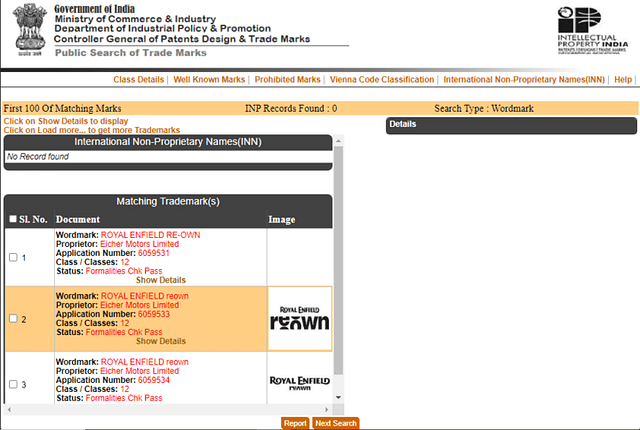Show Details for application 6059533

tap(161, 341)
